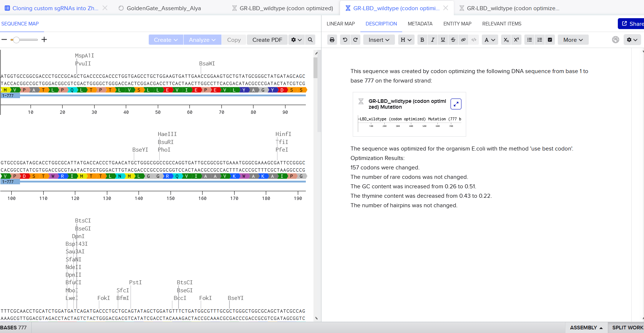Viewport: 644px width, 333px height.
Task: Go to the Entity Map tab
Action: (457, 24)
